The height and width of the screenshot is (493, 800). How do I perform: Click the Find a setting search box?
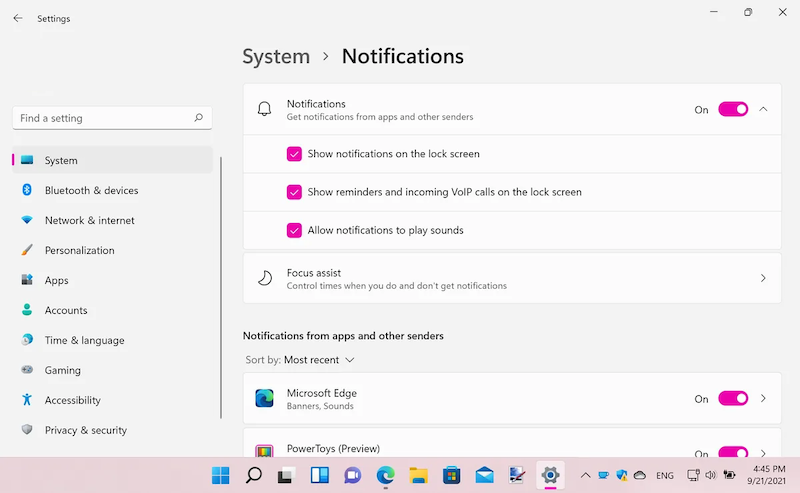[x=100, y=118]
